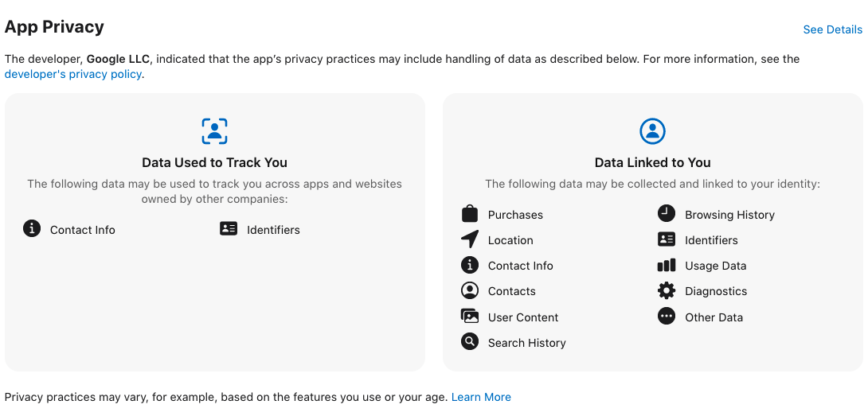The height and width of the screenshot is (420, 868).
Task: Click Identifiers card icon under Data Linked
Action: 667,239
